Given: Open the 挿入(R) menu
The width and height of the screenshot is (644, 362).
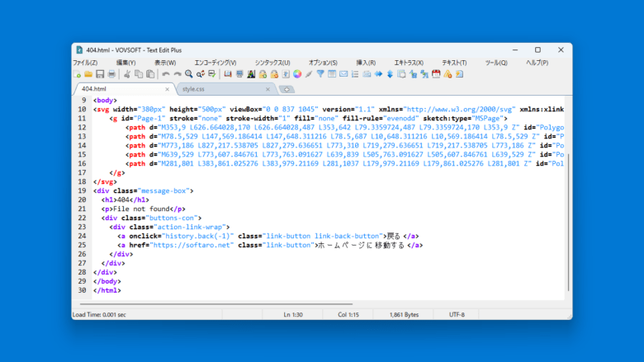Looking at the screenshot, I should point(366,63).
